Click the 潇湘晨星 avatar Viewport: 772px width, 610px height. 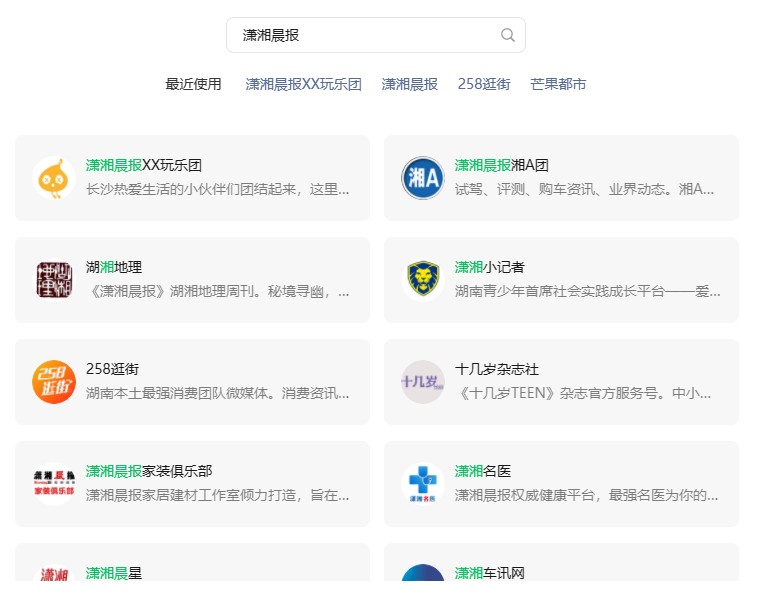pyautogui.click(x=54, y=572)
